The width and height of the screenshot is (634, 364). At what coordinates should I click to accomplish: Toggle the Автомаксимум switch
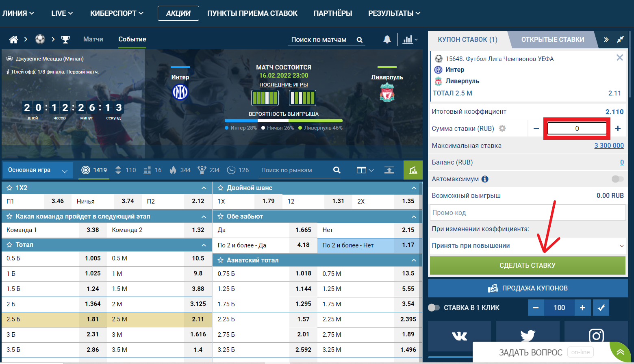(x=617, y=179)
